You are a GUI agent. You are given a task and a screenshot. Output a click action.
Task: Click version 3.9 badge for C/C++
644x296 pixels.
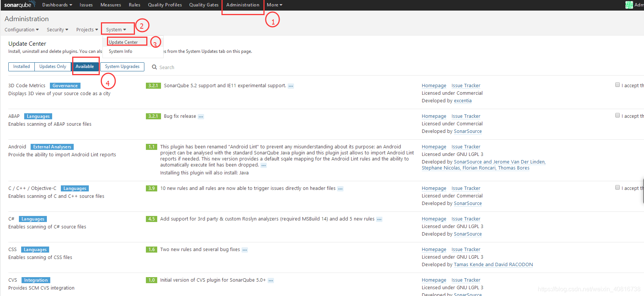tap(152, 188)
